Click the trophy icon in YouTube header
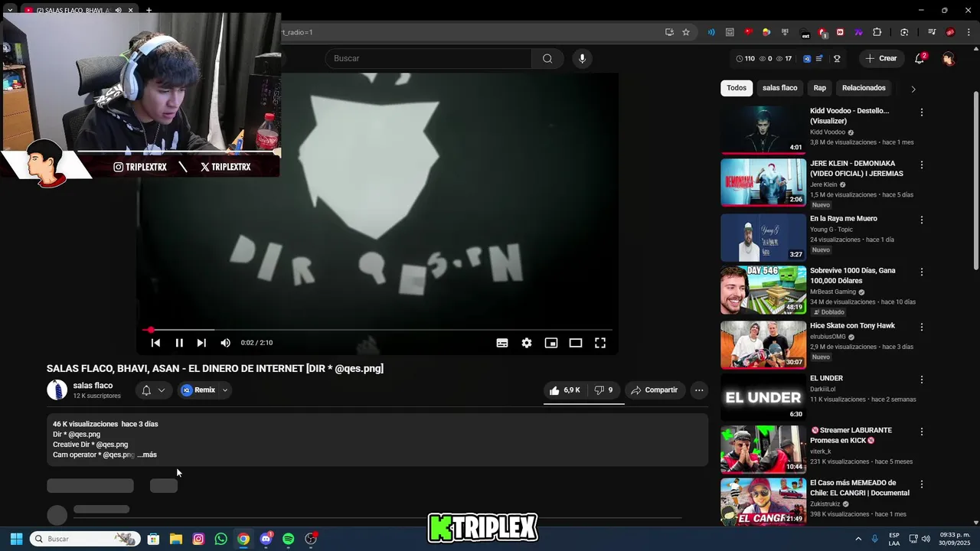980x551 pixels. click(x=837, y=58)
